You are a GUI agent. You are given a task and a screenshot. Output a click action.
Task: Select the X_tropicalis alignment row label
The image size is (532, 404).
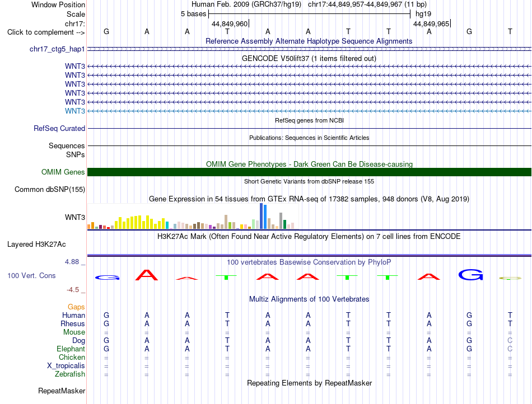click(66, 366)
